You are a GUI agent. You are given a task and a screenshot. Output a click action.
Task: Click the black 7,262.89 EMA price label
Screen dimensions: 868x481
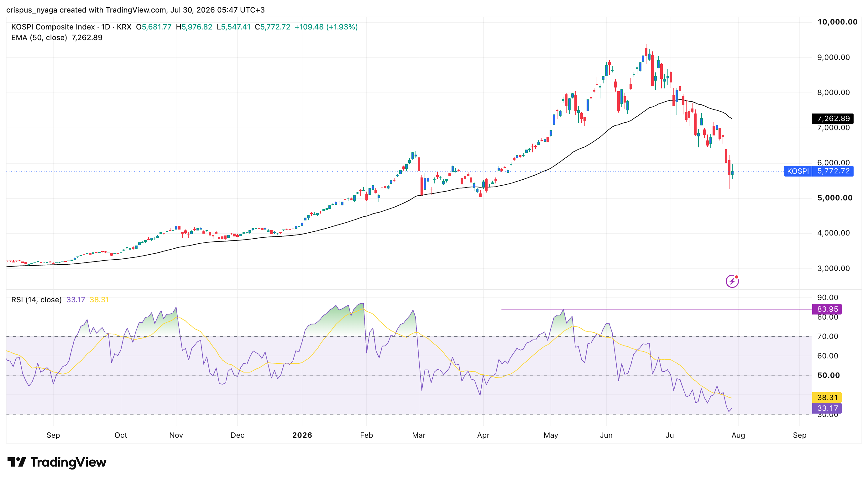pos(833,119)
